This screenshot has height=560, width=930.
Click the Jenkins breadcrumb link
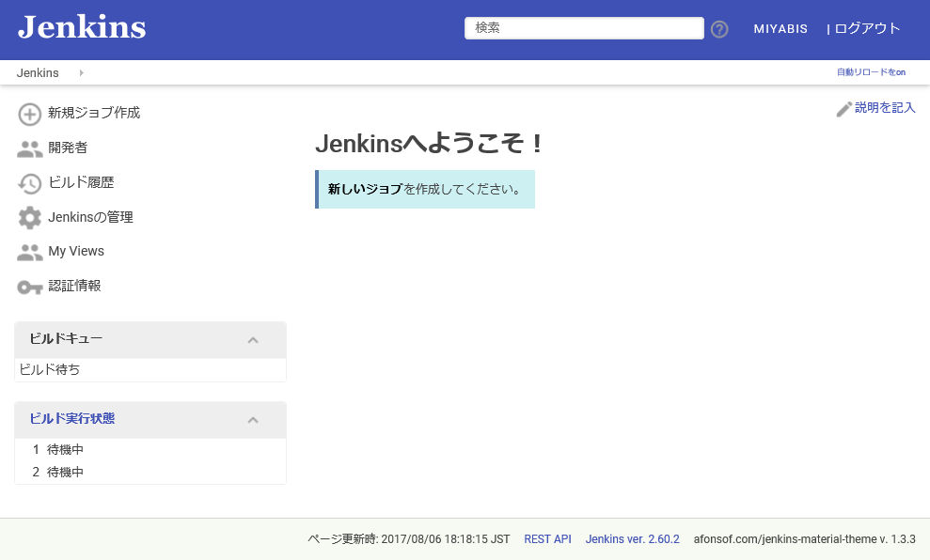click(38, 73)
